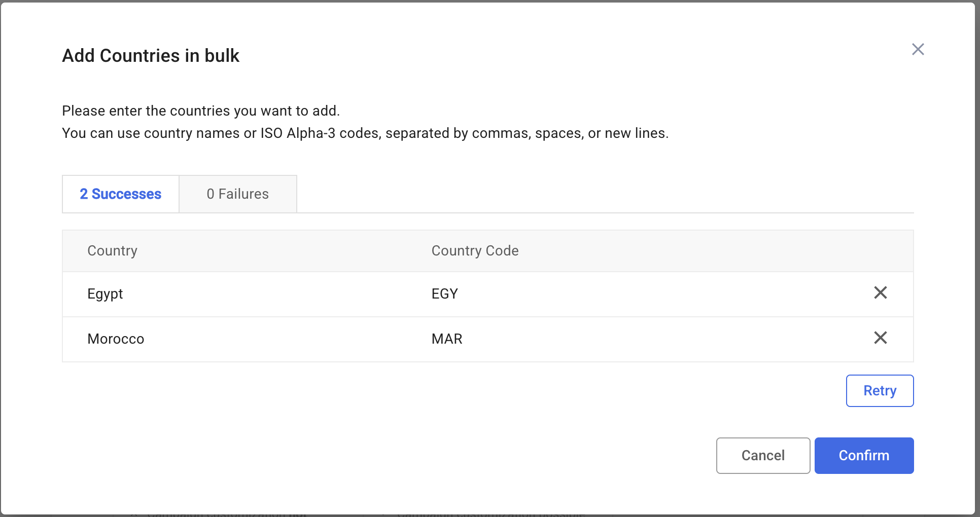Remove Egypt from the success list

click(880, 292)
